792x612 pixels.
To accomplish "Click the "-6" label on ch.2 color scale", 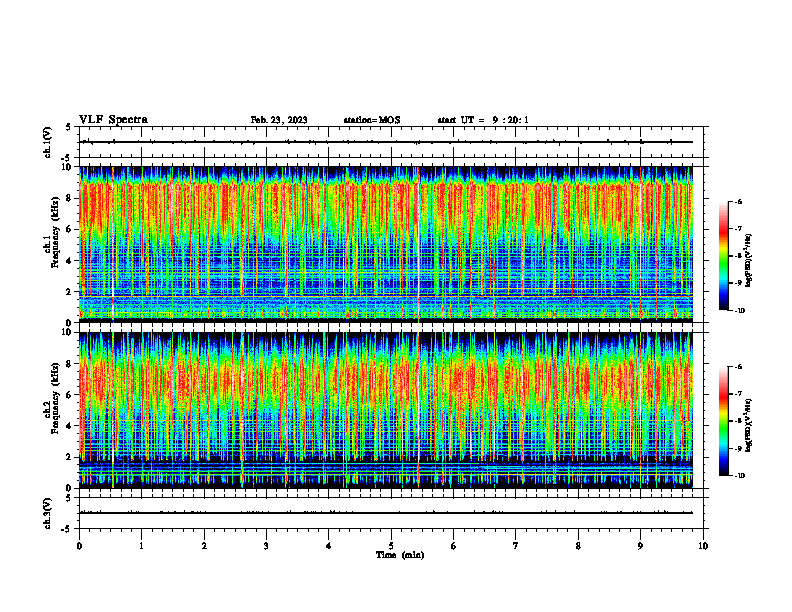I will (x=738, y=367).
